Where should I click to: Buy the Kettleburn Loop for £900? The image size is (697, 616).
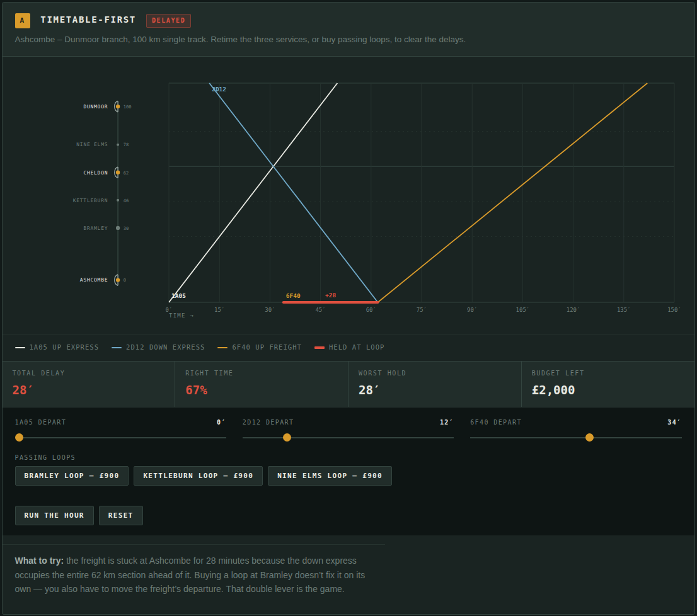pyautogui.click(x=198, y=476)
